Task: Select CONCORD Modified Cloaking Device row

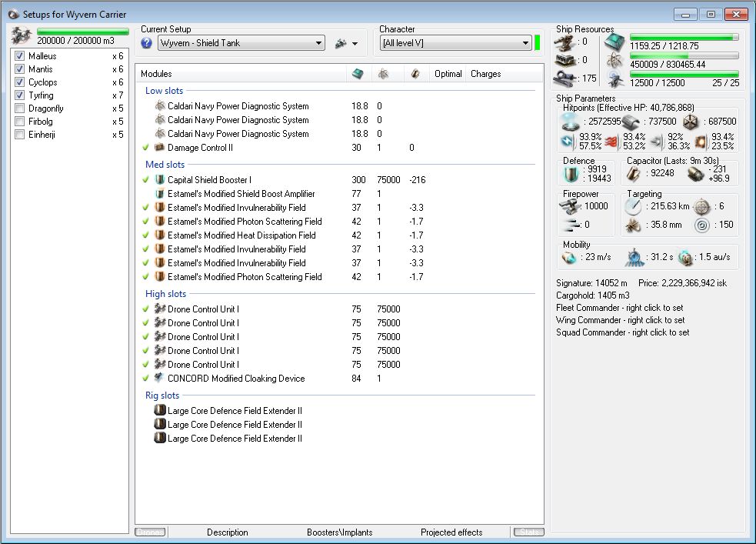Action: coord(339,379)
